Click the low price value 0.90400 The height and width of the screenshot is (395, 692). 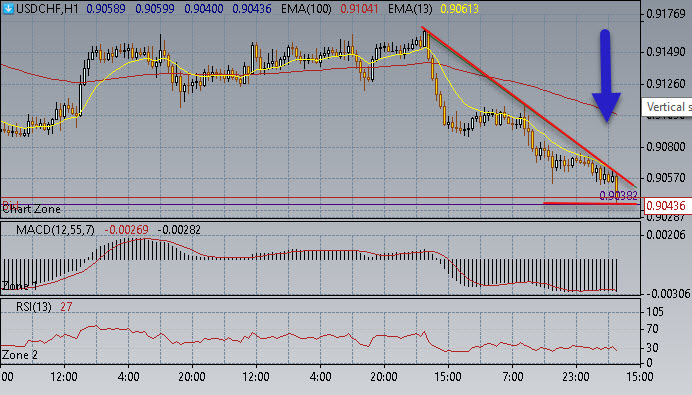[x=203, y=9]
